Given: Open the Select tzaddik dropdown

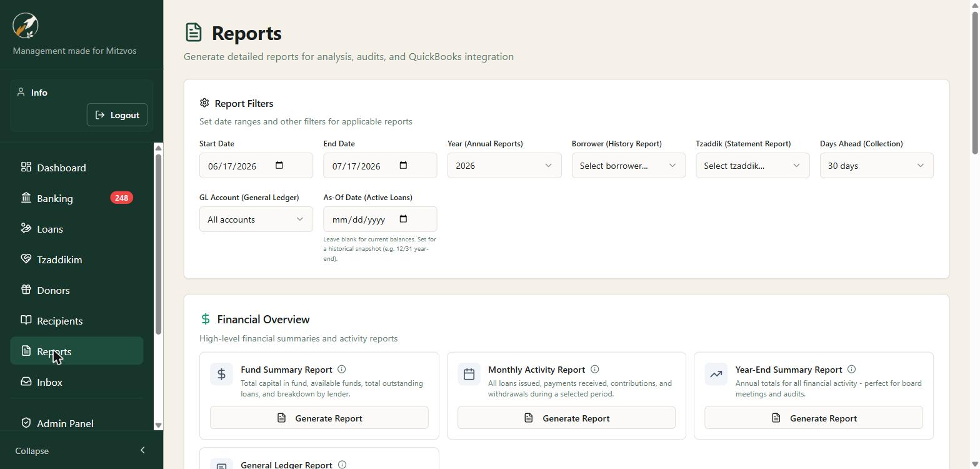Looking at the screenshot, I should click(x=752, y=166).
